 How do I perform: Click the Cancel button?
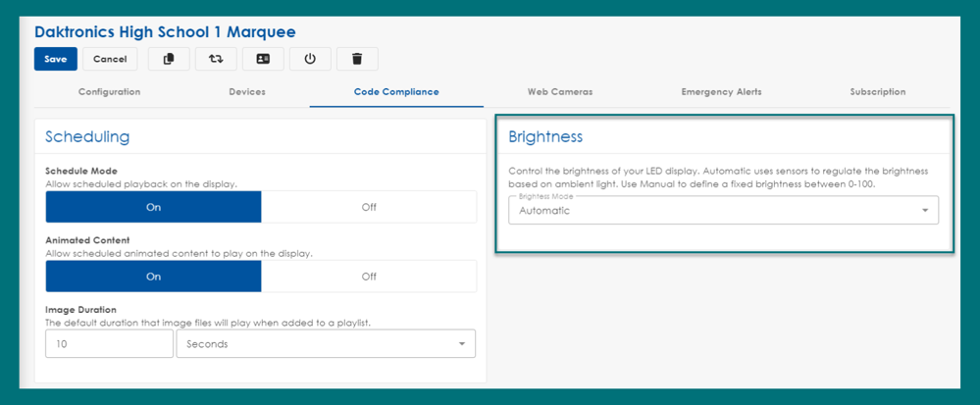110,59
